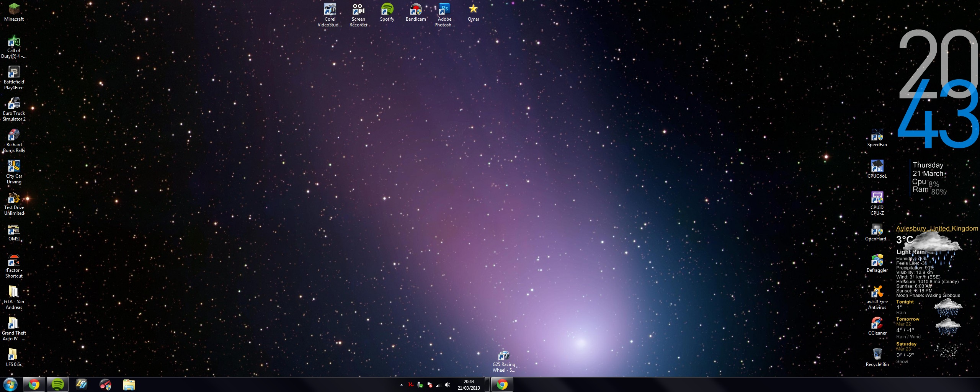The image size is (980, 392).
Task: Click Spotify shortcut on the desktop
Action: click(x=387, y=12)
